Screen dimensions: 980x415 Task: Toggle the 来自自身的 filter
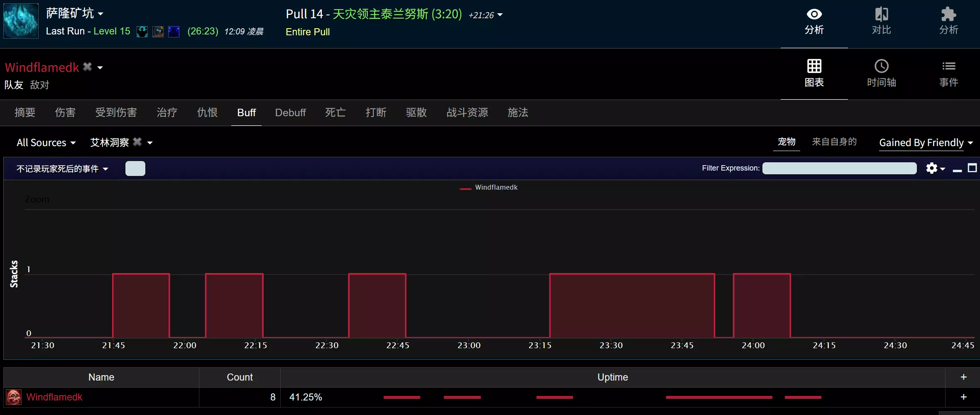click(x=834, y=142)
